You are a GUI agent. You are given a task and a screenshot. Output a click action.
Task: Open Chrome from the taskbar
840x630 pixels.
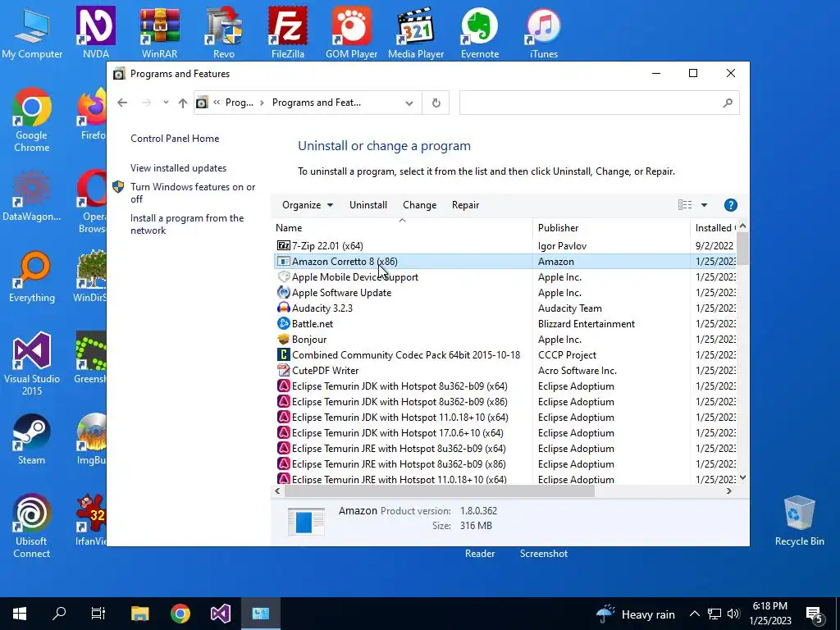(x=180, y=614)
